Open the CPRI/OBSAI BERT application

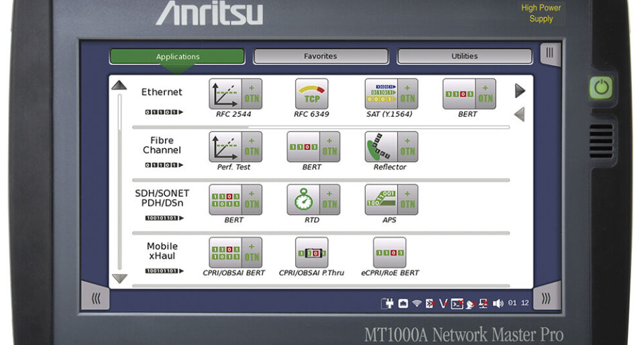coord(225,252)
